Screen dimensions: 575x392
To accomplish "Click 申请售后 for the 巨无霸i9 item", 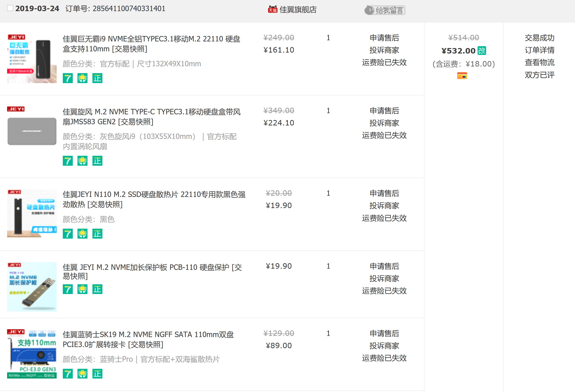I will tap(384, 38).
